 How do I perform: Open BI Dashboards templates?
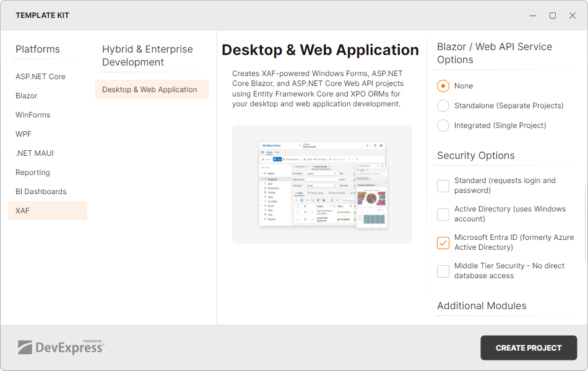point(41,191)
